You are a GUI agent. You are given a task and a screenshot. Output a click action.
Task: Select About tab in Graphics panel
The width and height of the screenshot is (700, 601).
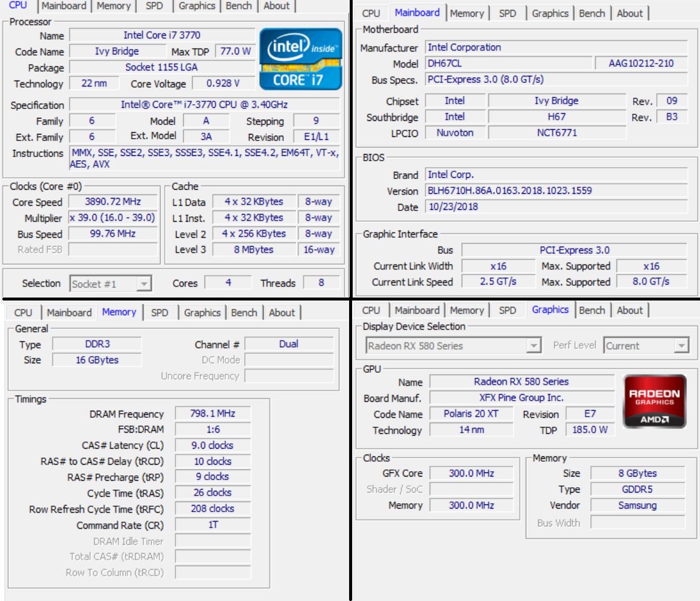coord(629,311)
